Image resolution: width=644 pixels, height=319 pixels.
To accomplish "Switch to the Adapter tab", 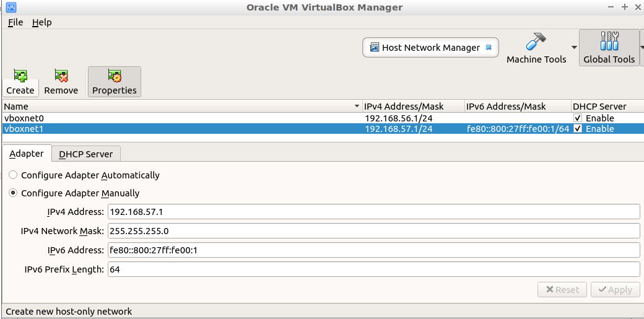I will [x=27, y=154].
